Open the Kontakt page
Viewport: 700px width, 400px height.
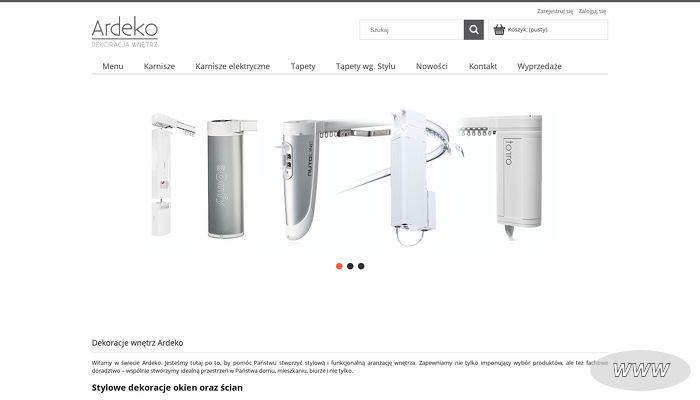(483, 66)
